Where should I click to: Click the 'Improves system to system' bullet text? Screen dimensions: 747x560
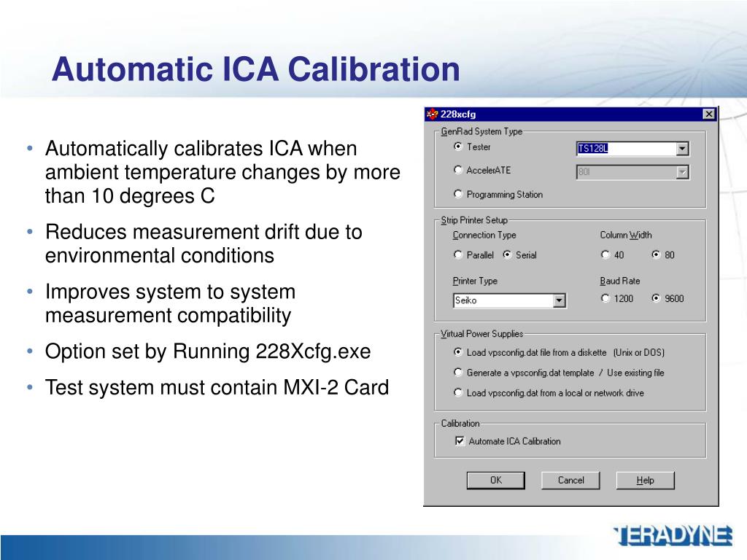point(170,303)
